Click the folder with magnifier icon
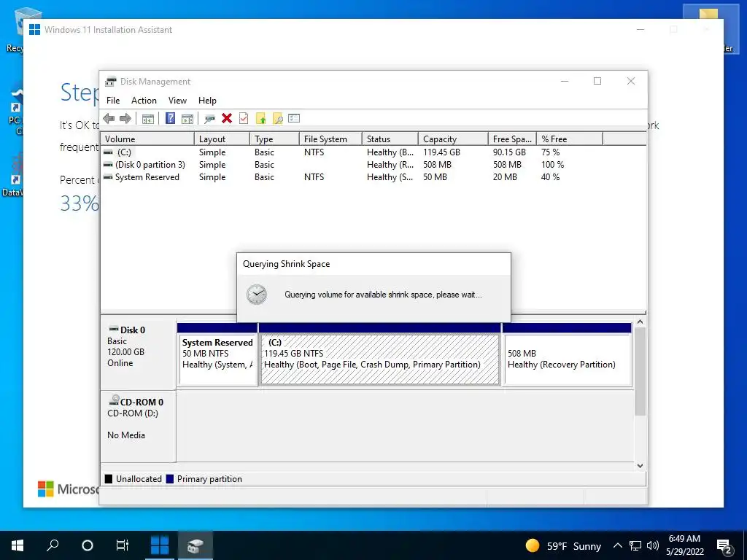Viewport: 747px width, 560px height. click(278, 119)
